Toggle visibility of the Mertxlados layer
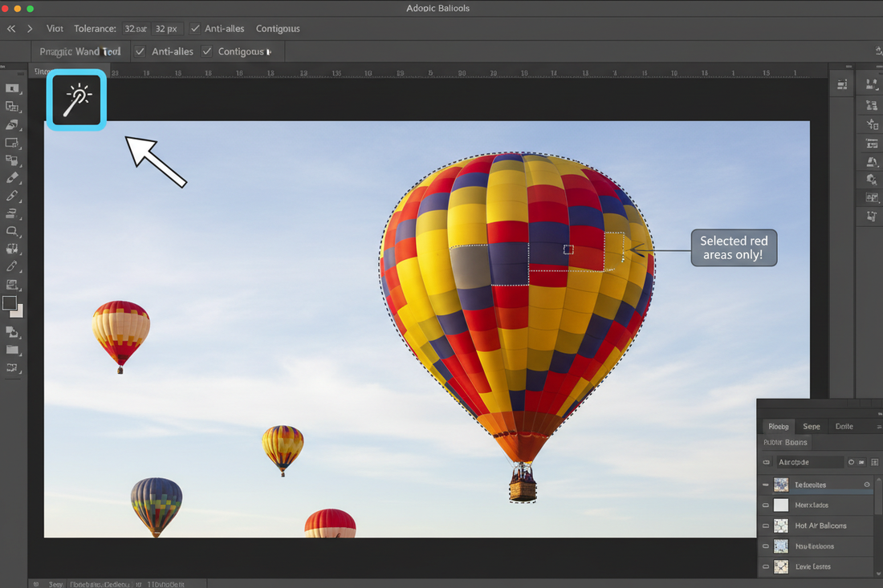This screenshot has width=883, height=588. coord(766,505)
